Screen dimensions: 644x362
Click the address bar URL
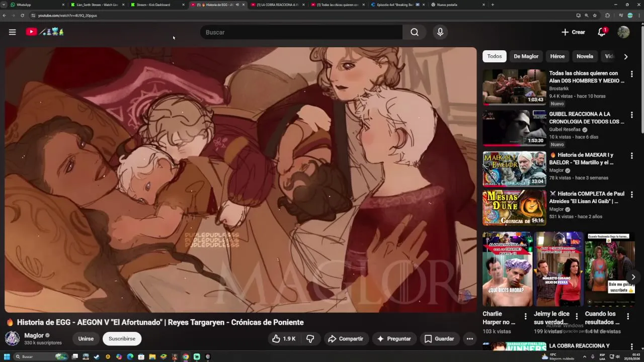67,16
